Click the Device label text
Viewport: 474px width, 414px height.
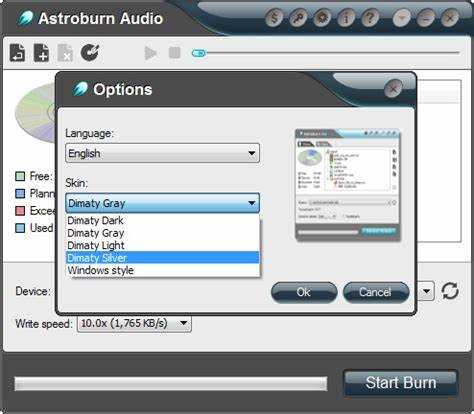pyautogui.click(x=33, y=291)
